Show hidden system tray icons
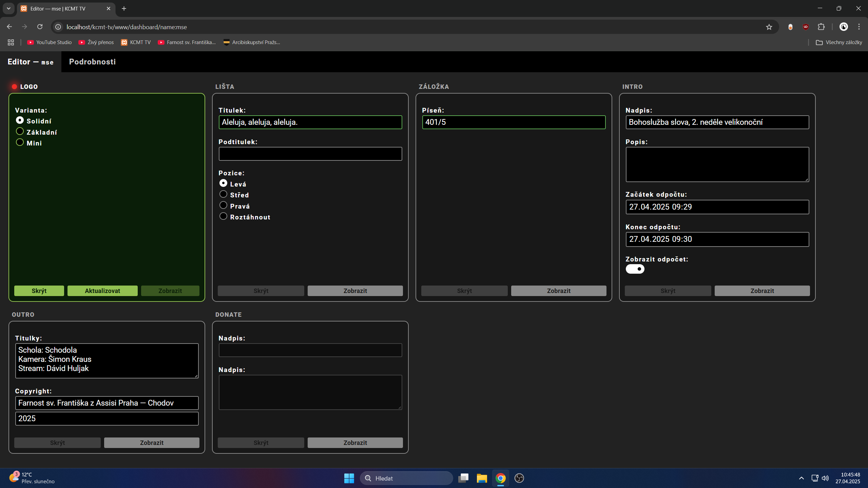The height and width of the screenshot is (488, 868). point(802,478)
